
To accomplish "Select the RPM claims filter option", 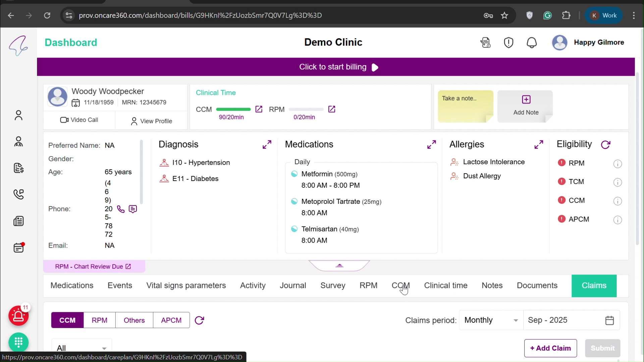I will (99, 320).
